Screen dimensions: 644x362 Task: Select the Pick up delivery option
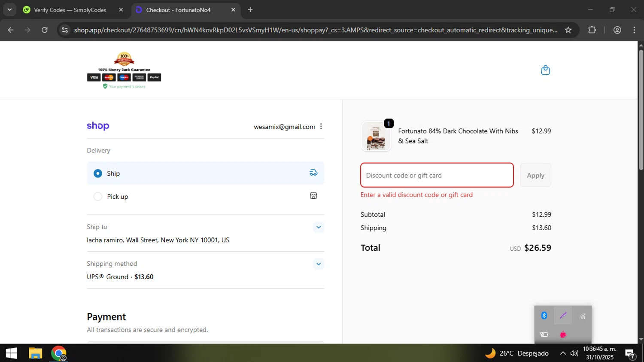pos(205,196)
